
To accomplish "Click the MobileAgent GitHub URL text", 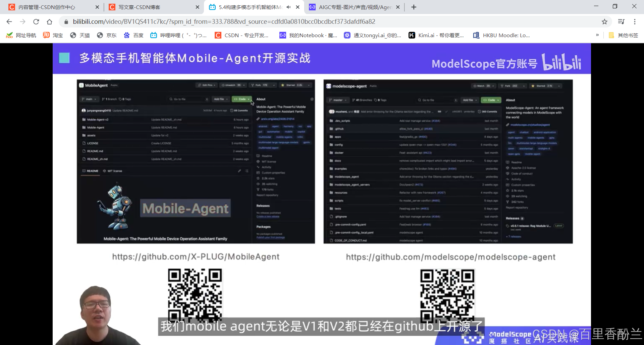I will [x=196, y=257].
